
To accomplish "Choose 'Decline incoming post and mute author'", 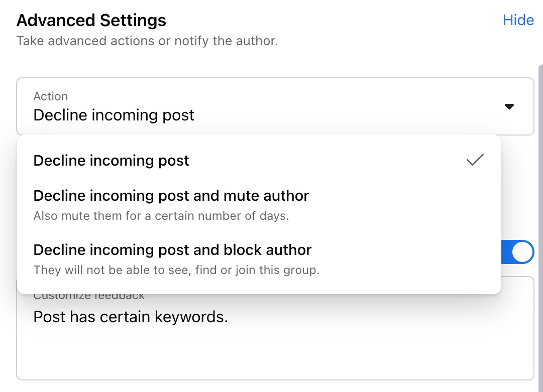I will (259, 205).
